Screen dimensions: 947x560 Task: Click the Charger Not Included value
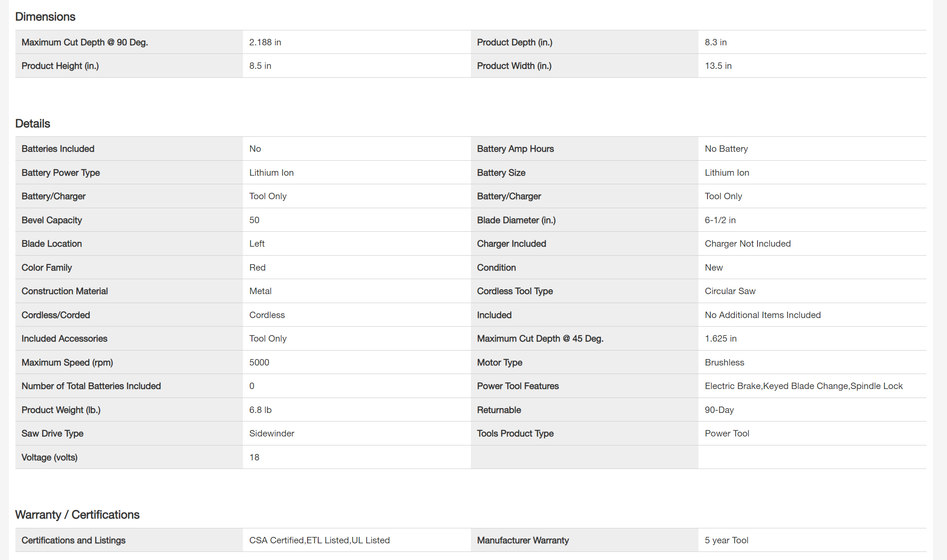747,244
